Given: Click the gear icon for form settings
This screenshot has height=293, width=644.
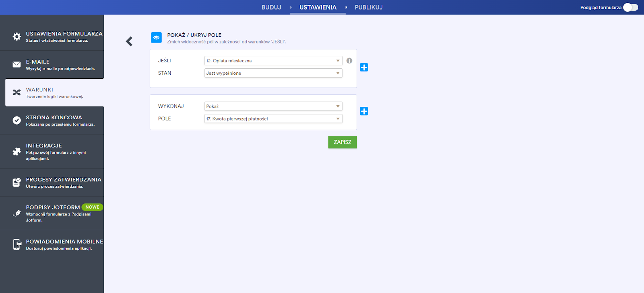Looking at the screenshot, I should [17, 37].
